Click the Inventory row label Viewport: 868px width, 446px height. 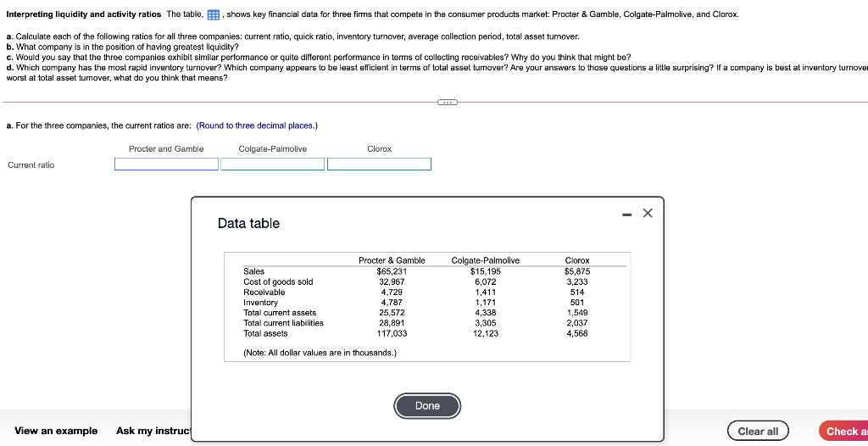261,303
